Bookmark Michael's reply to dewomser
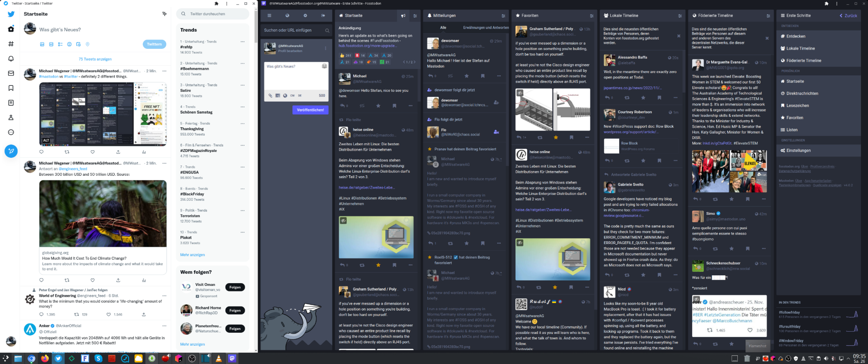This screenshot has width=868, height=364. coord(394,106)
